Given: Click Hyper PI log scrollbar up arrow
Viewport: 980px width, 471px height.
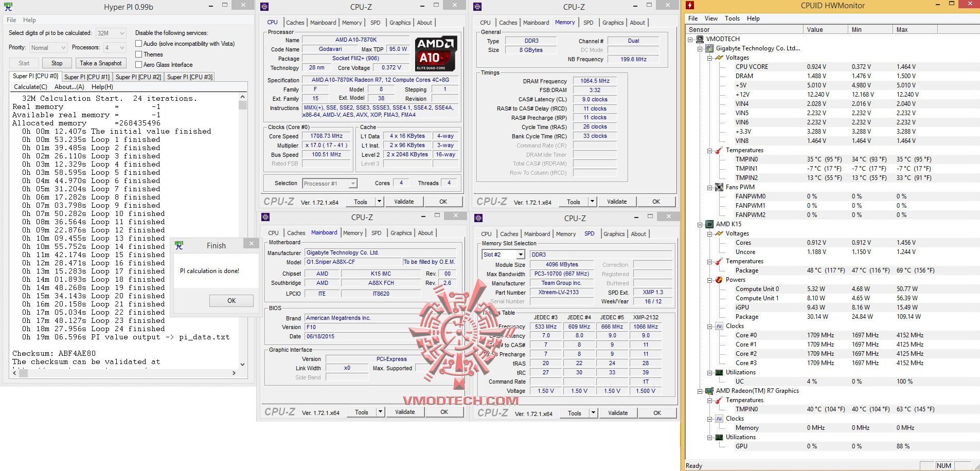Looking at the screenshot, I should 243,97.
